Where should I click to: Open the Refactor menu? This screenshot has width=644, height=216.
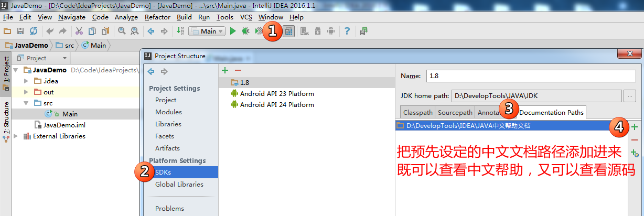[x=157, y=17]
